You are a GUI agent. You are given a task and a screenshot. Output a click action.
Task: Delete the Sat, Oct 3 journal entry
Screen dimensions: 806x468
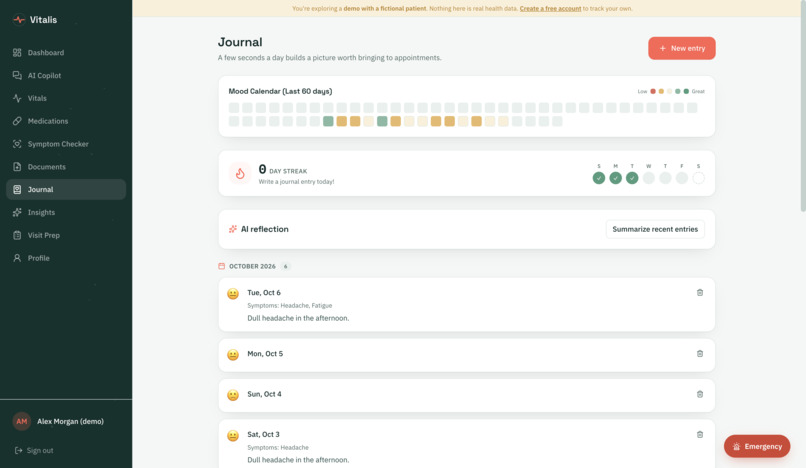[700, 434]
